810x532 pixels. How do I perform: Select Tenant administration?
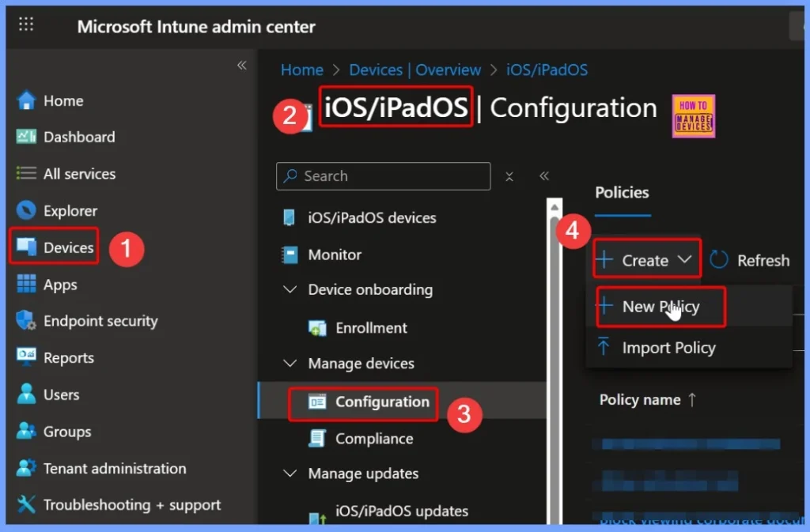[x=113, y=468]
